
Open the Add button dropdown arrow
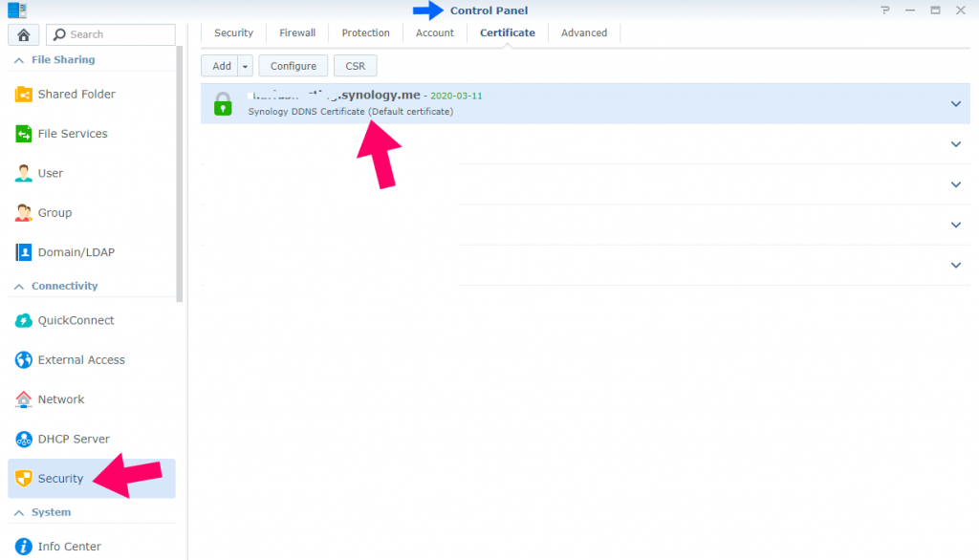(246, 66)
